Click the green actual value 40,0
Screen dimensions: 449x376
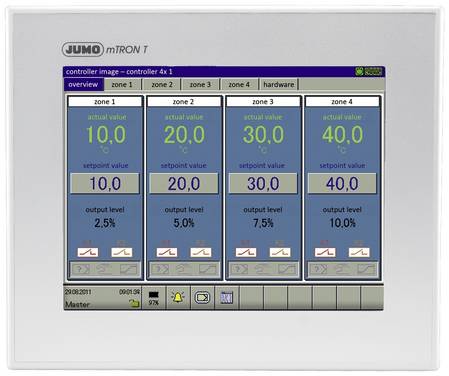[342, 135]
